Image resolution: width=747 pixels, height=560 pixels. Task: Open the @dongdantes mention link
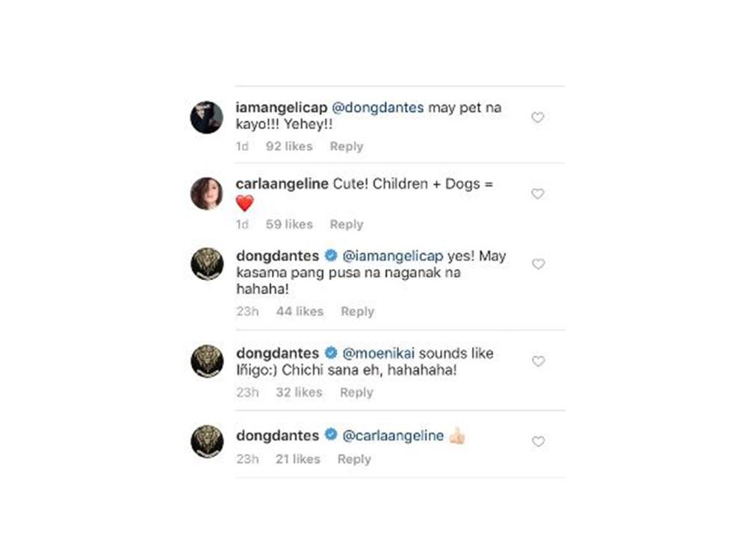(x=377, y=108)
